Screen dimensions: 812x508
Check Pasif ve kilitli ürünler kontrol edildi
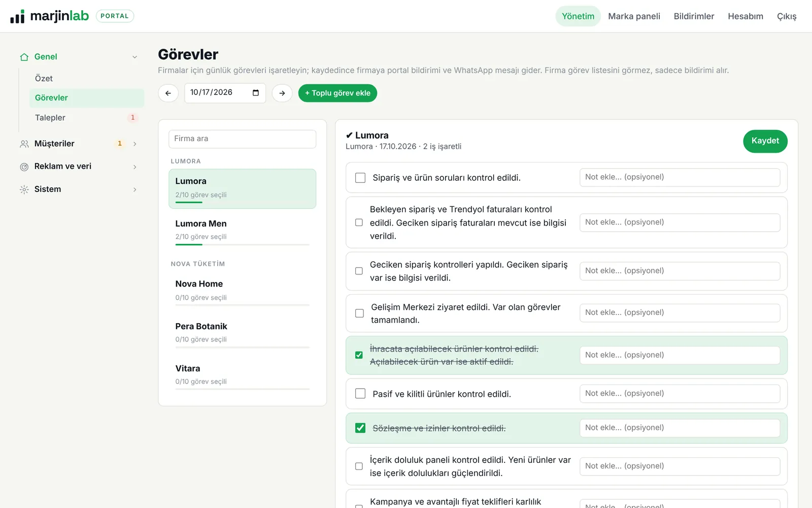pyautogui.click(x=360, y=394)
